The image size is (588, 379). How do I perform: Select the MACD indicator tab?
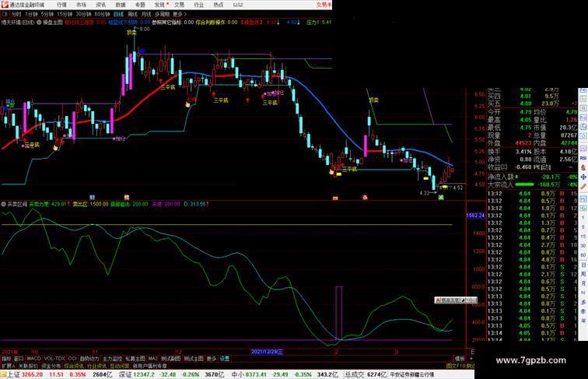33,359
